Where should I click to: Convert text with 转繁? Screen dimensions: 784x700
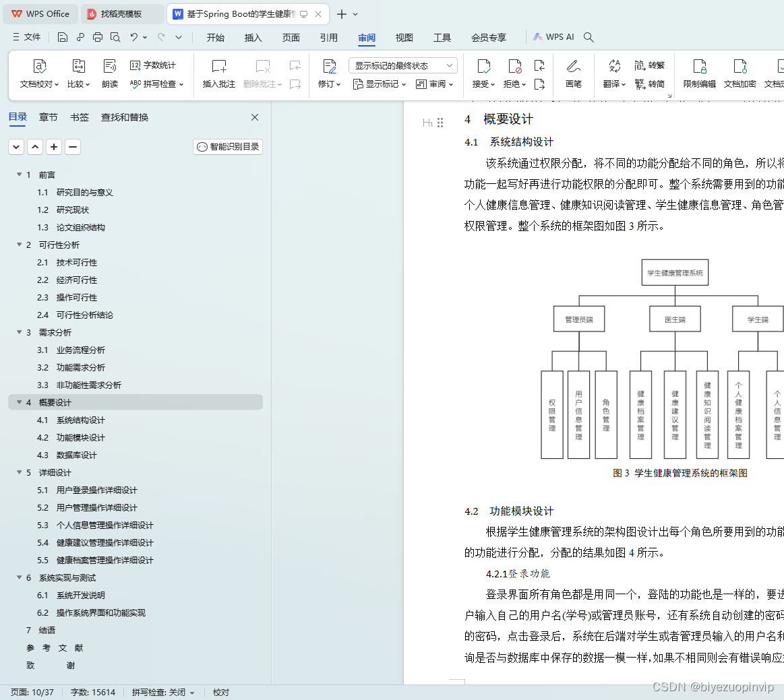(x=649, y=65)
